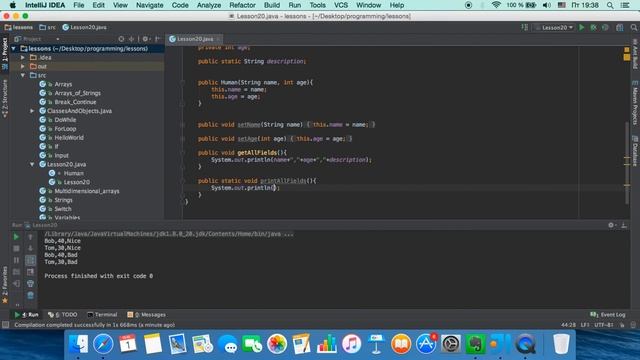Click the editor vertical scrollbar
640x360 pixels.
(x=627, y=163)
